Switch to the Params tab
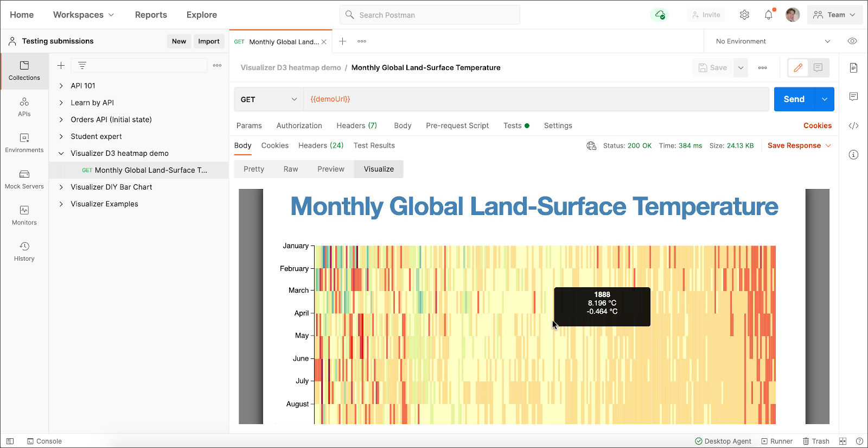The height and width of the screenshot is (448, 868). click(x=249, y=125)
